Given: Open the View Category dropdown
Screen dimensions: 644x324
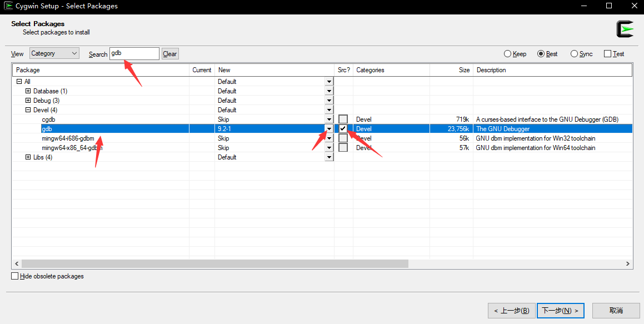Looking at the screenshot, I should pyautogui.click(x=54, y=53).
